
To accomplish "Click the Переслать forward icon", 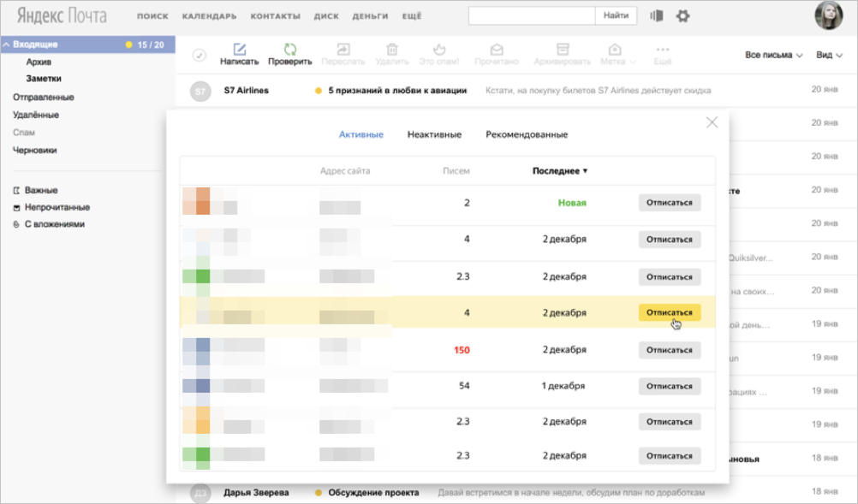I will 343,49.
